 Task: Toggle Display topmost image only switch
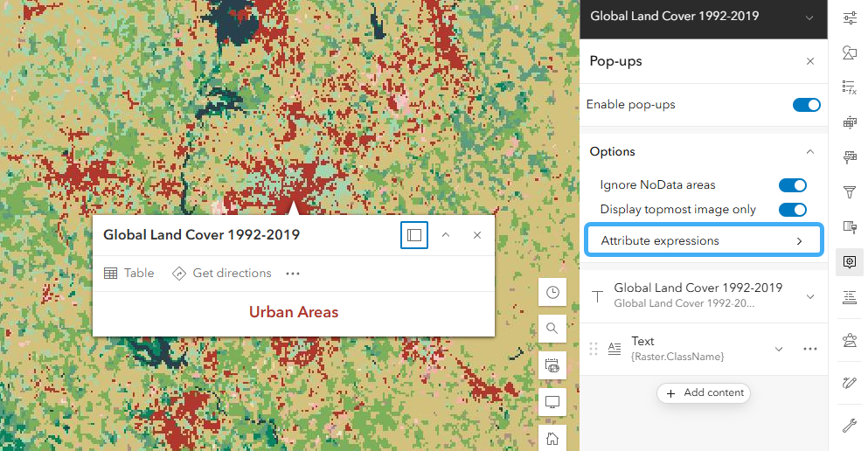click(x=793, y=210)
